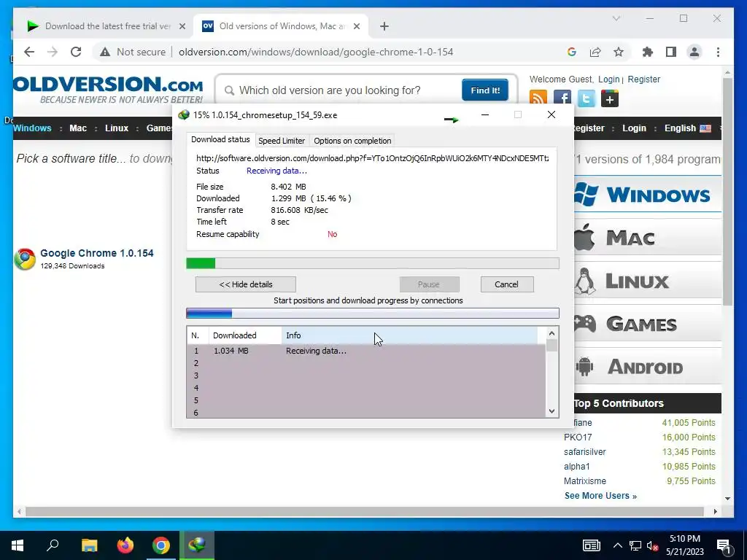Cancel the download
Screen dimensions: 747x560
tap(506, 284)
